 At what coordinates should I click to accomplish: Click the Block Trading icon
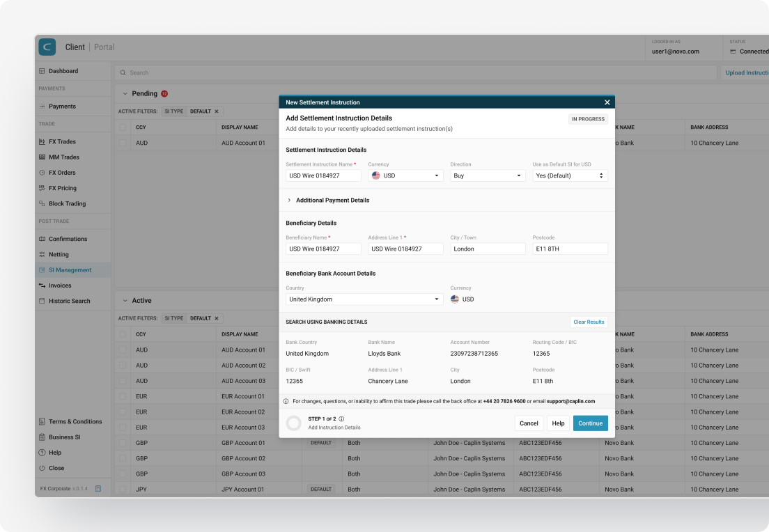[x=42, y=203]
